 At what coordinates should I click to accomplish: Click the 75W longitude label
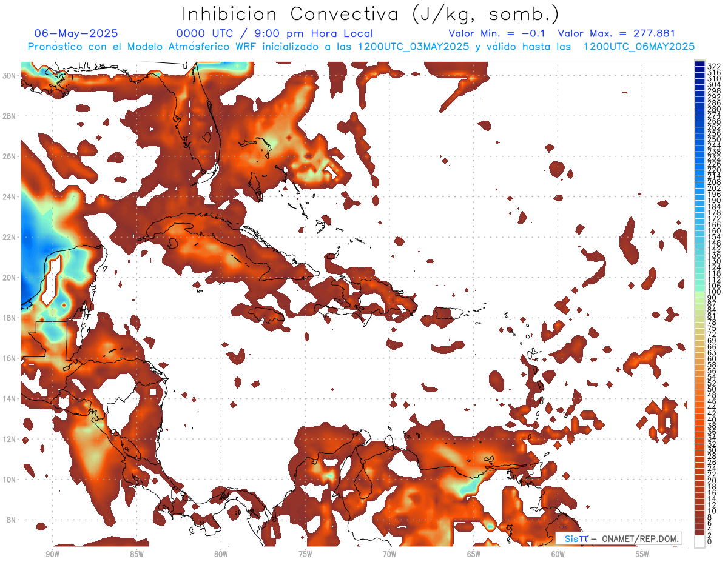pos(305,554)
